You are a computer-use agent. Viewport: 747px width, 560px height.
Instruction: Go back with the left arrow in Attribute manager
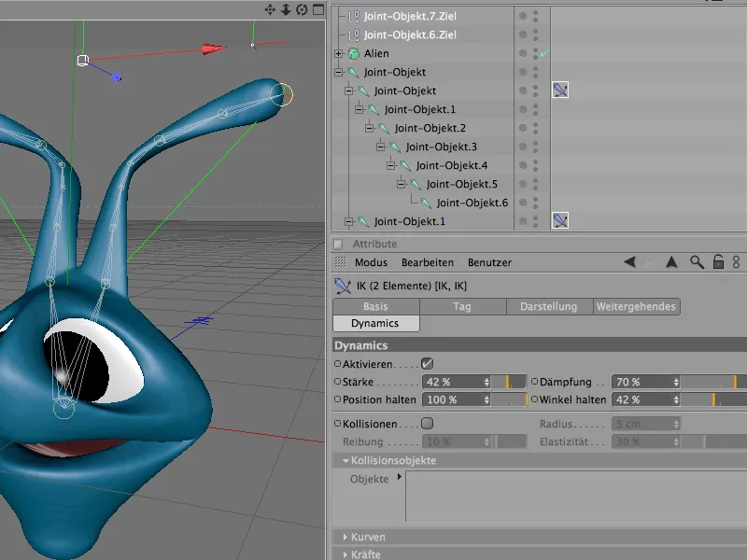pyautogui.click(x=629, y=262)
